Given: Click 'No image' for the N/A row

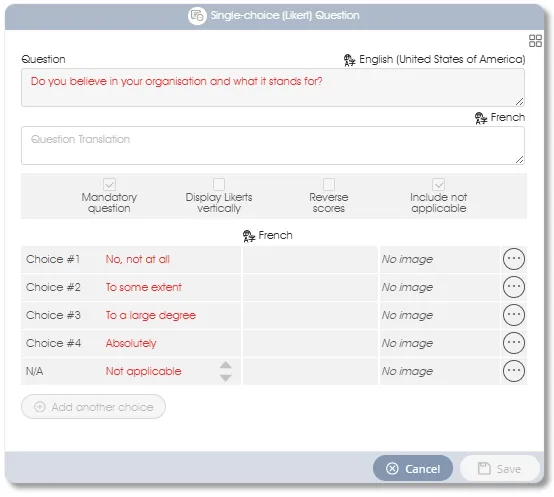Looking at the screenshot, I should tap(407, 371).
